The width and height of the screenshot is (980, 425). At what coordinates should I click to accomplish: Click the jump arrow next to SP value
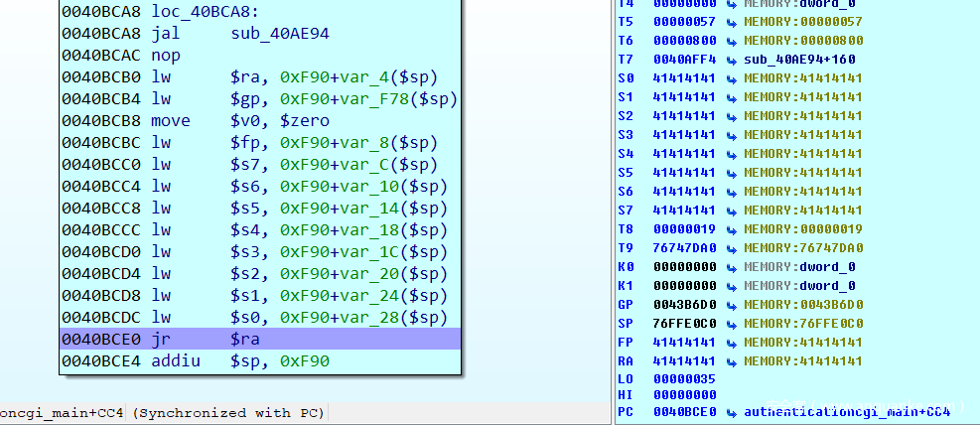pos(732,323)
